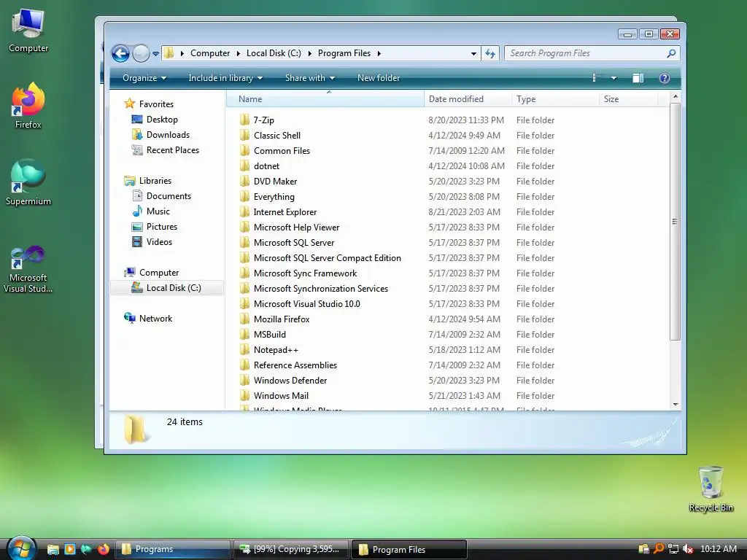Screen dimensions: 747x560
Task: Open Downloads in the navigation pane
Action: (168, 135)
